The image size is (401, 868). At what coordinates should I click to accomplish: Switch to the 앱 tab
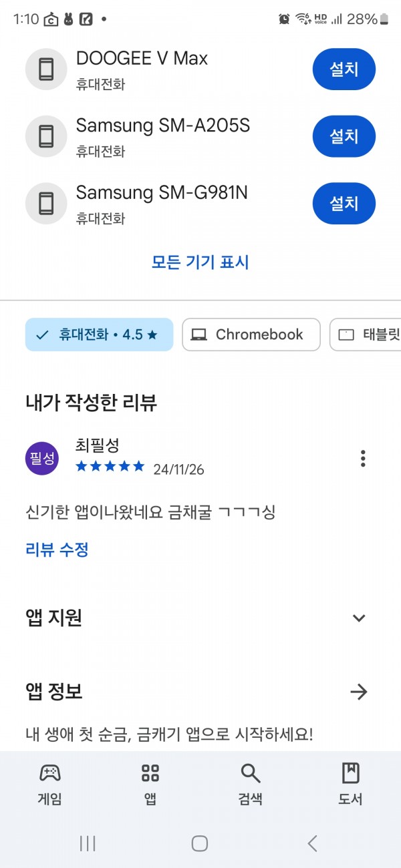(x=150, y=785)
